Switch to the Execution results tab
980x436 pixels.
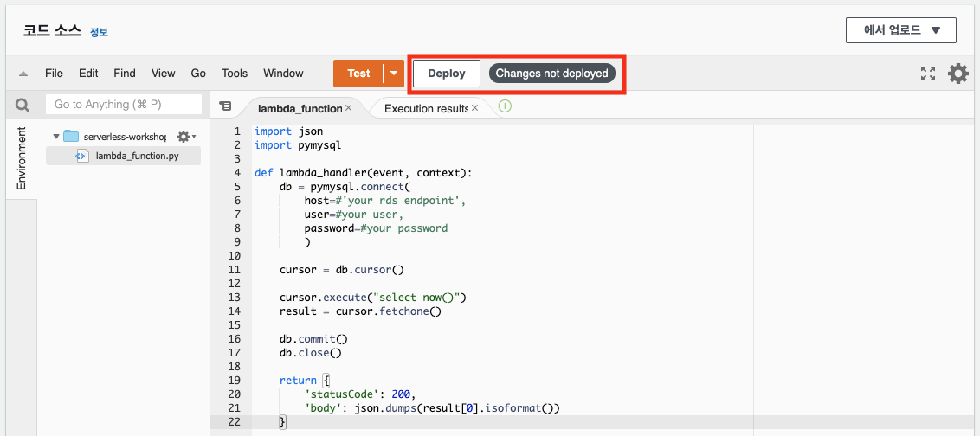426,108
